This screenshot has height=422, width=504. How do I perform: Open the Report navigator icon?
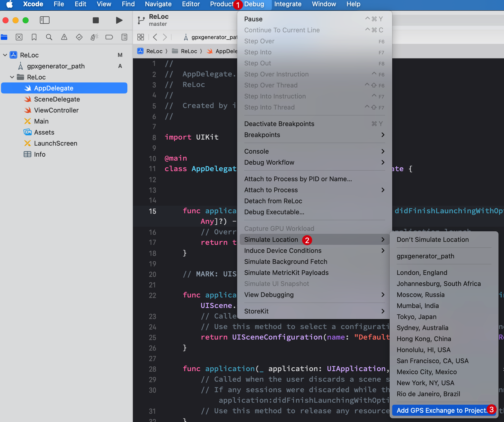pyautogui.click(x=124, y=37)
